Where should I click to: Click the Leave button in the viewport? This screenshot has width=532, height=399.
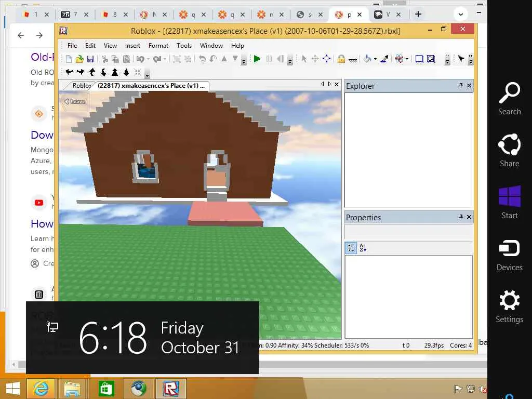(x=75, y=101)
